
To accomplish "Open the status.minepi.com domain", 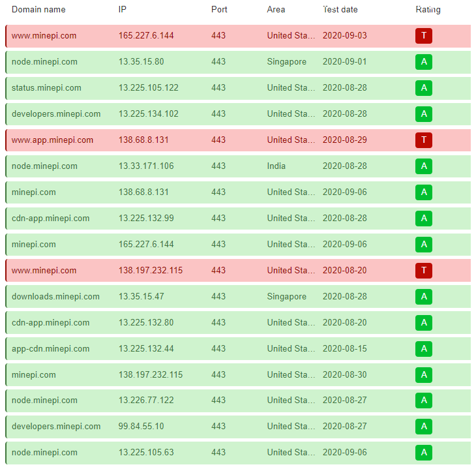I will click(x=46, y=88).
